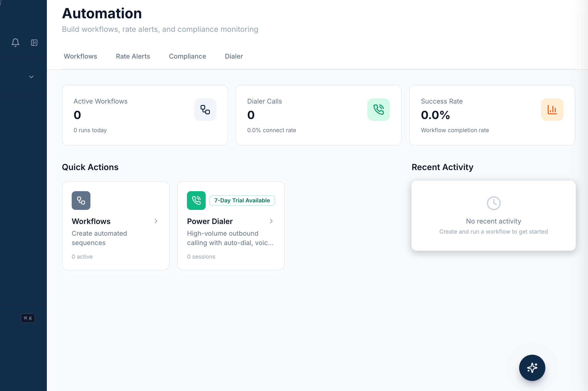588x391 pixels.
Task: Click the Workflows icon in Quick Actions card
Action: coord(81,200)
